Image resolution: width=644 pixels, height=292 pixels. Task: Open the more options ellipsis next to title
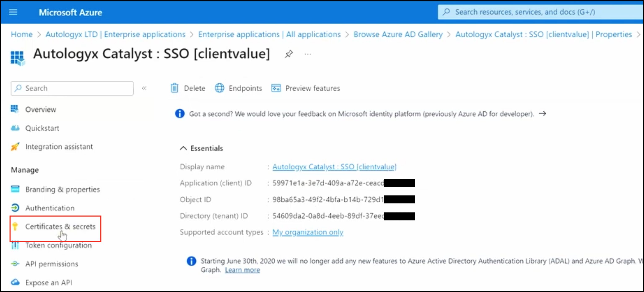pos(308,54)
